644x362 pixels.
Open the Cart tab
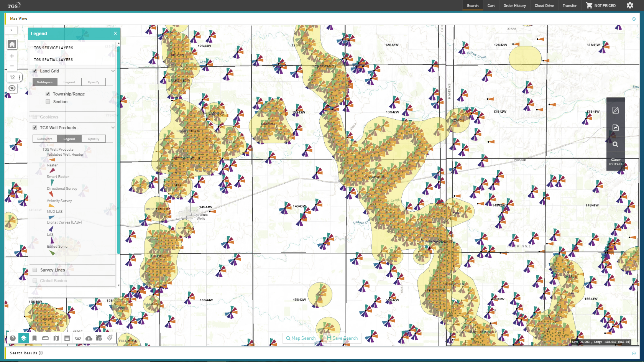tap(491, 5)
